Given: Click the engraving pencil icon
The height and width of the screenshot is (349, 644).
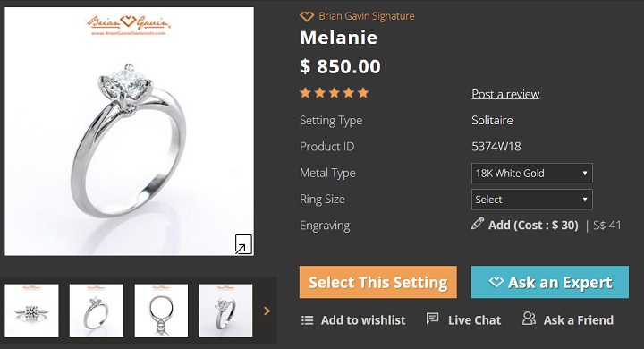Looking at the screenshot, I should point(478,224).
